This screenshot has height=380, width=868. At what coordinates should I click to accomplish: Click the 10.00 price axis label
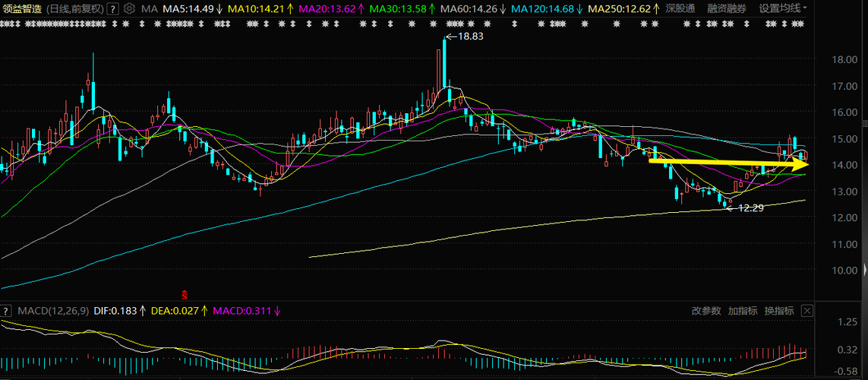[844, 270]
